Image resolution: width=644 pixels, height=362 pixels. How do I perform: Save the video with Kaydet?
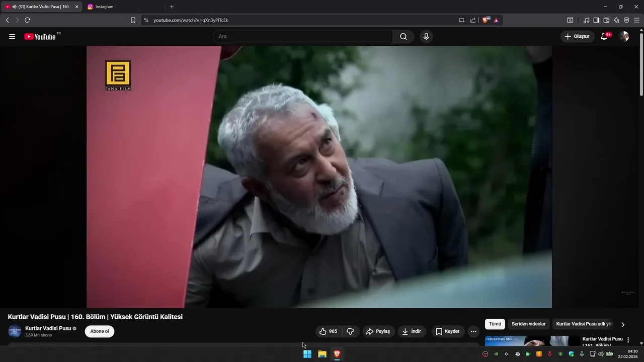pyautogui.click(x=448, y=331)
